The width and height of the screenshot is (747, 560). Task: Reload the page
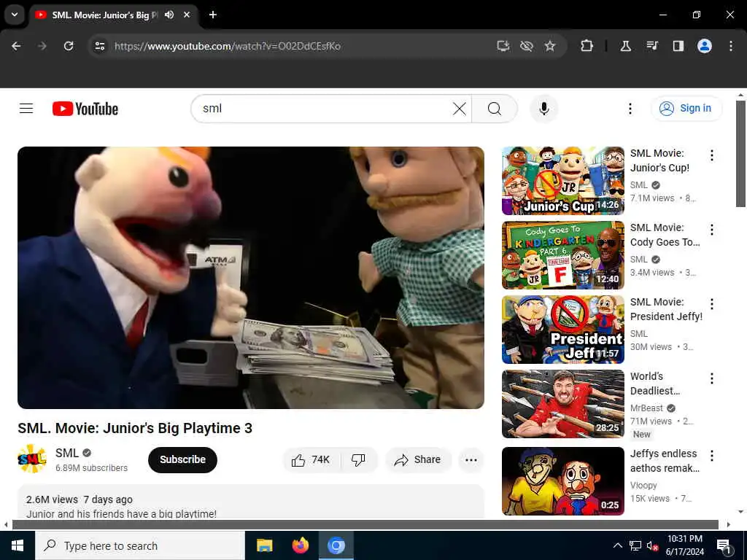pyautogui.click(x=69, y=46)
